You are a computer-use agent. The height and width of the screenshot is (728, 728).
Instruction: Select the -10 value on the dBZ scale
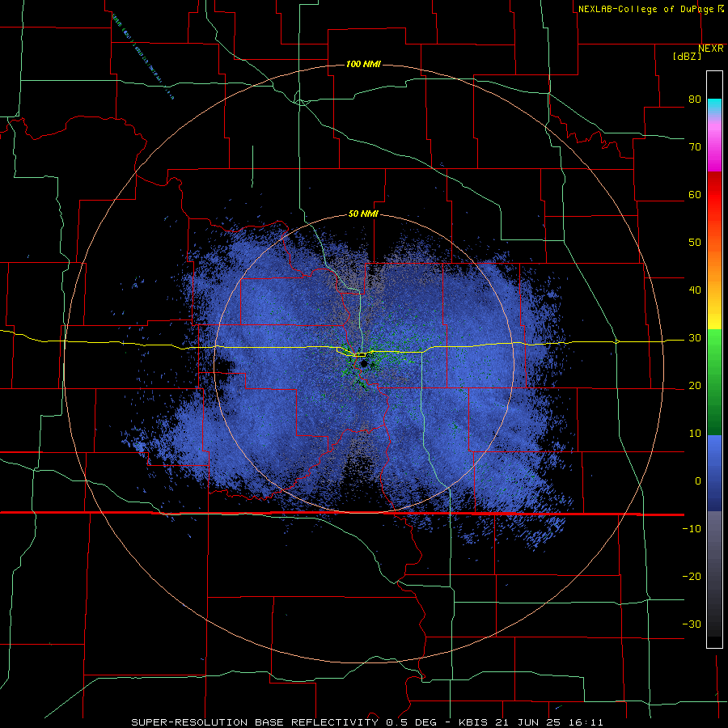coord(692,529)
